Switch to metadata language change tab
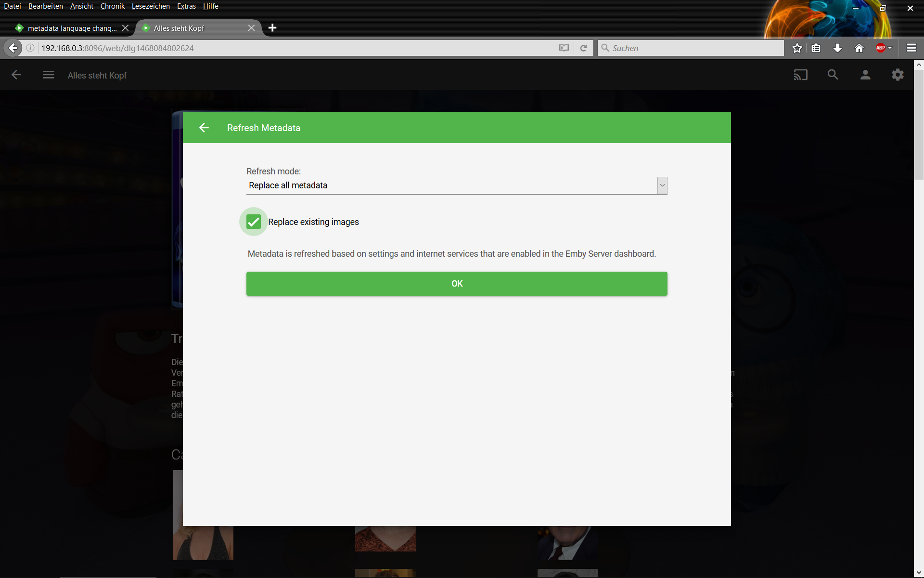 pyautogui.click(x=71, y=28)
